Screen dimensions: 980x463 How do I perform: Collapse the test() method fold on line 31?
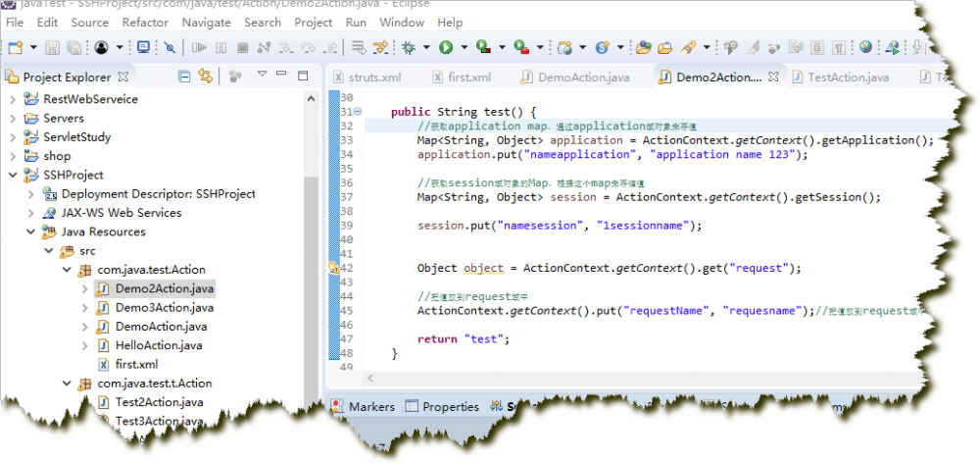tap(357, 112)
